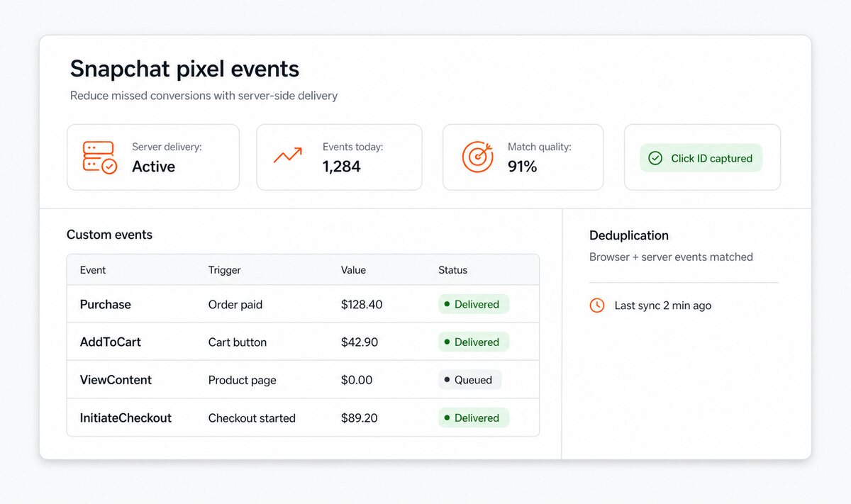This screenshot has width=851, height=504.
Task: Click the Server delivery label
Action: pos(167,147)
